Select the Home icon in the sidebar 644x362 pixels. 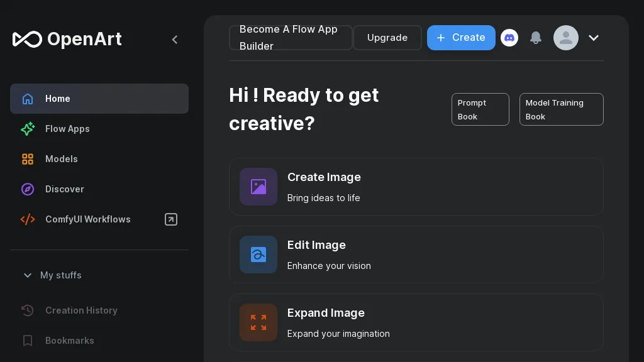(x=28, y=99)
